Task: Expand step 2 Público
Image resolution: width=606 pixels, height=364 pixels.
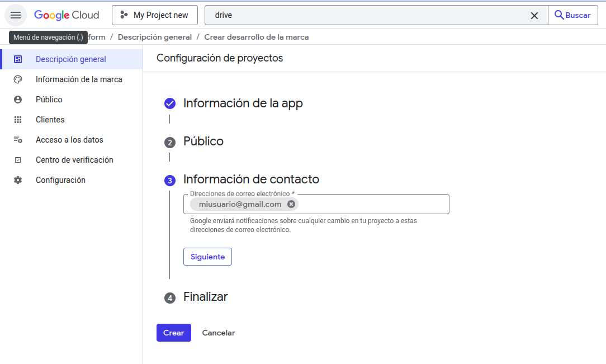Action: tap(203, 141)
